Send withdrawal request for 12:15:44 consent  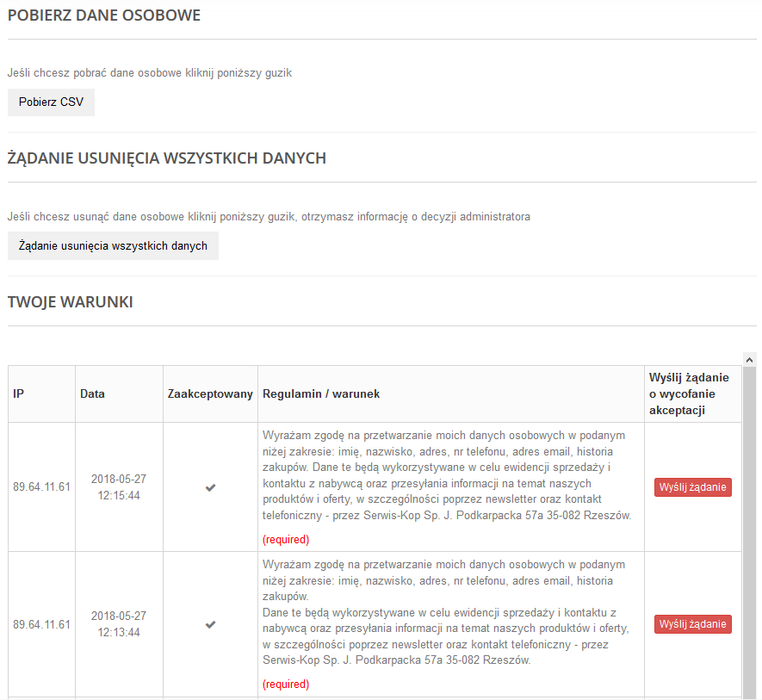click(x=692, y=487)
